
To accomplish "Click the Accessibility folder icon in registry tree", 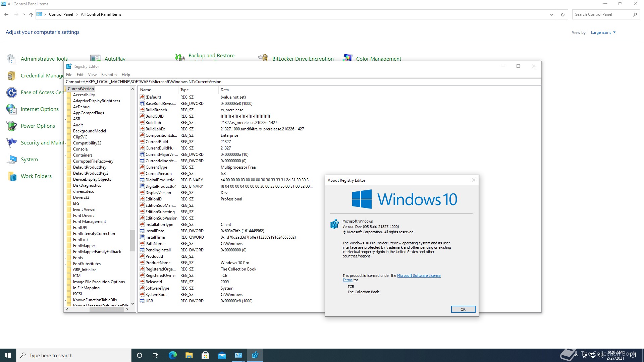I will click(69, 95).
